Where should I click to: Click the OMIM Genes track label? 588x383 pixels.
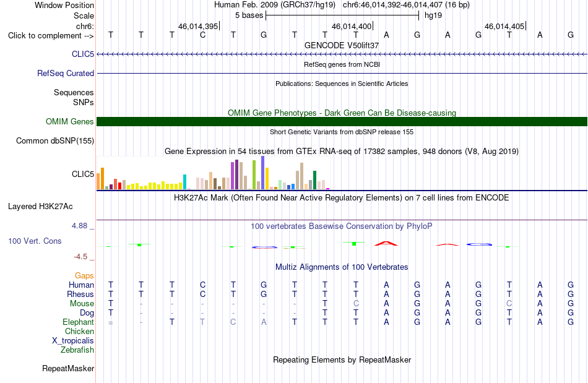69,121
